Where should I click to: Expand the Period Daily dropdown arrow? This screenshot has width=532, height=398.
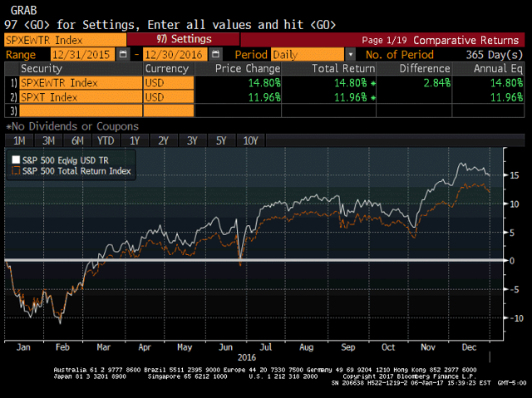tap(351, 54)
